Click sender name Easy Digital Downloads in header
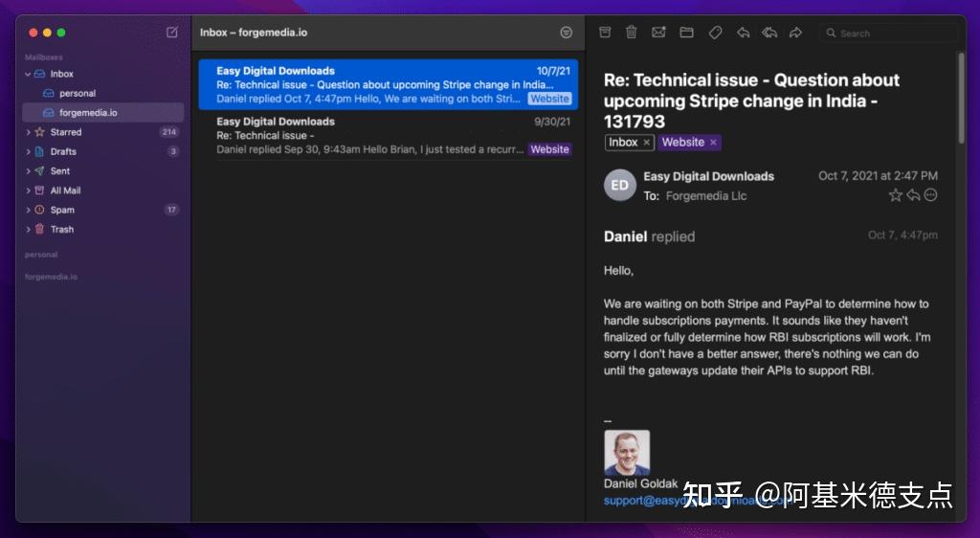This screenshot has width=980, height=538. [x=709, y=177]
